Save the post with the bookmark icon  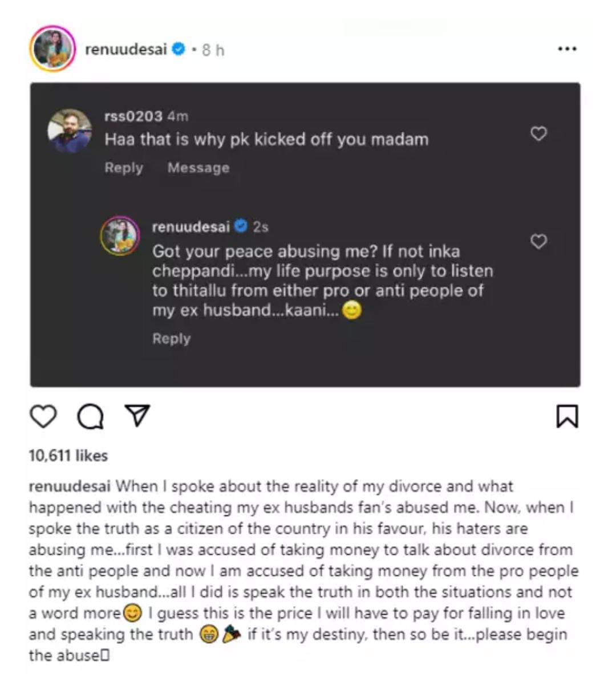pos(567,416)
